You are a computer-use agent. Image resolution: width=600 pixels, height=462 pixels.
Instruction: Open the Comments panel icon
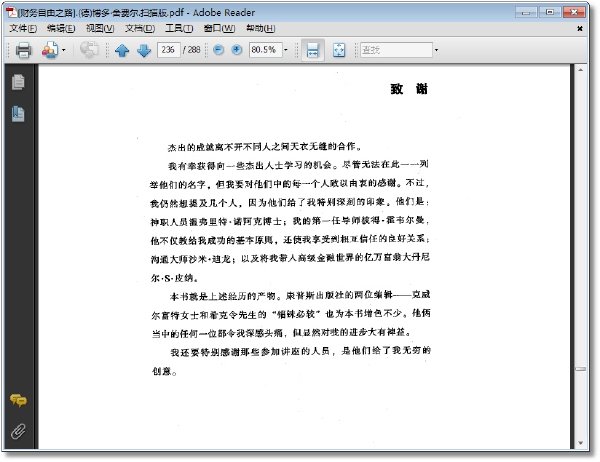click(18, 400)
